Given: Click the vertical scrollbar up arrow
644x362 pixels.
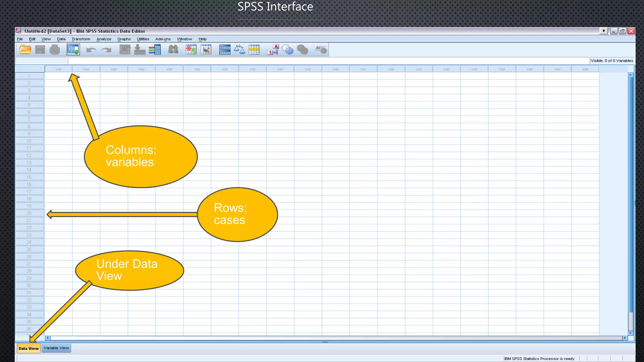Looking at the screenshot, I should [630, 75].
